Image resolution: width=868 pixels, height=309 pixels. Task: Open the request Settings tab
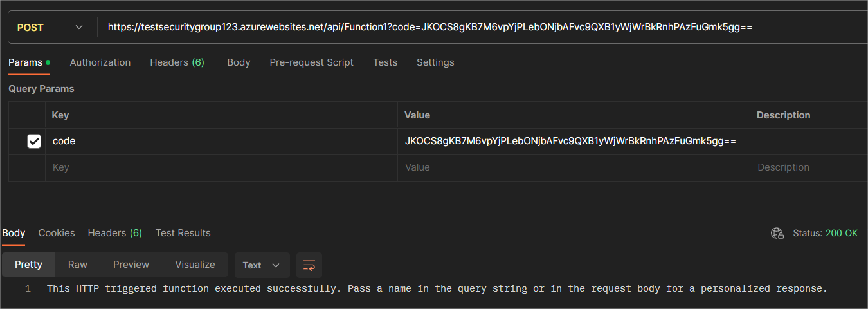point(435,62)
